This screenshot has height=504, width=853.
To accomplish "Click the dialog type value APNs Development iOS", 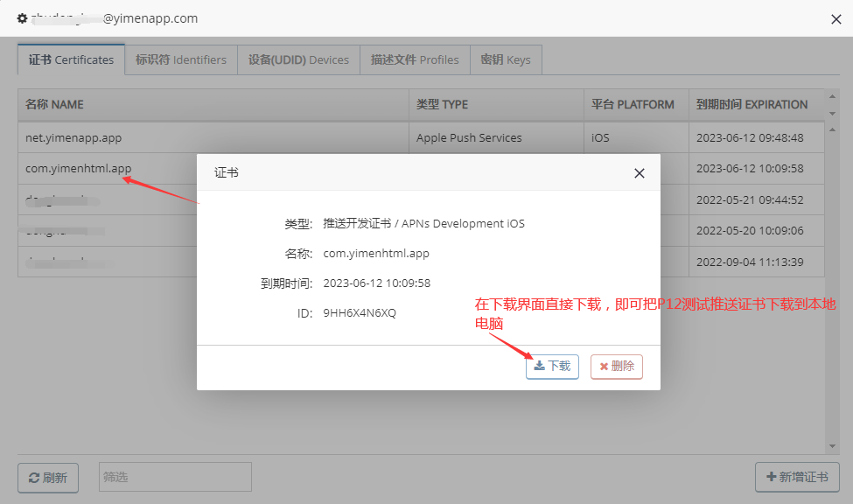I will [x=463, y=224].
